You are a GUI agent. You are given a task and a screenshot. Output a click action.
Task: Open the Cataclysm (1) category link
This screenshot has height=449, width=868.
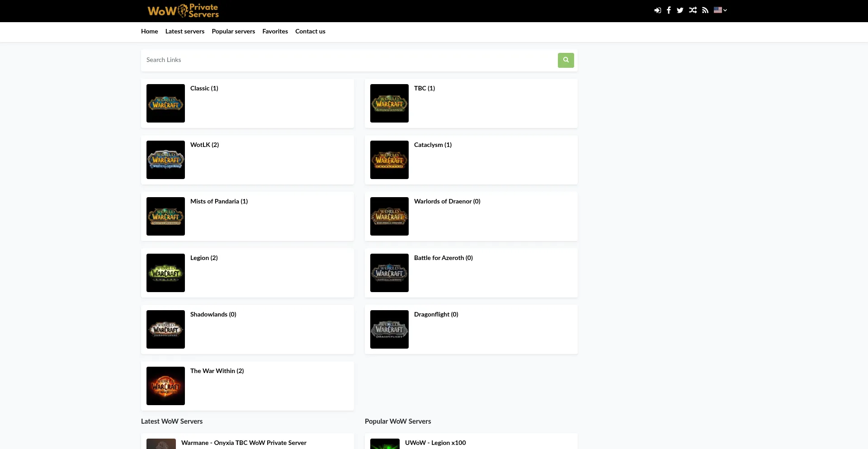point(433,145)
